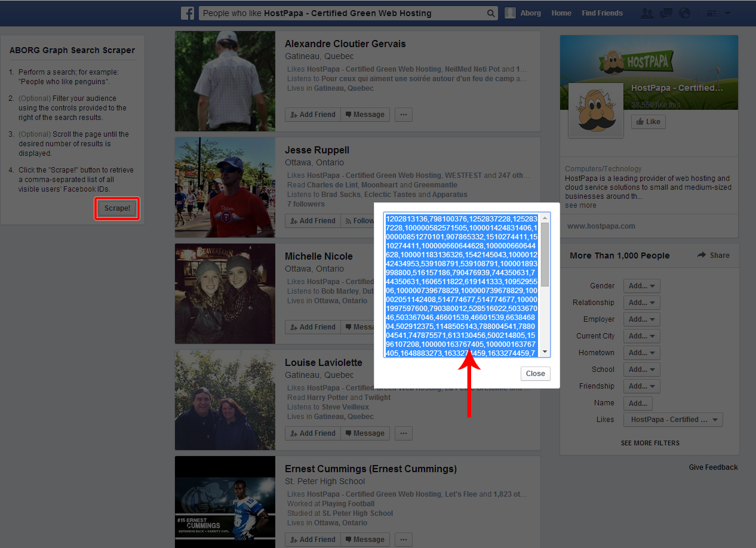Open Harry Potter link under Louise Laviolette

pyautogui.click(x=327, y=398)
